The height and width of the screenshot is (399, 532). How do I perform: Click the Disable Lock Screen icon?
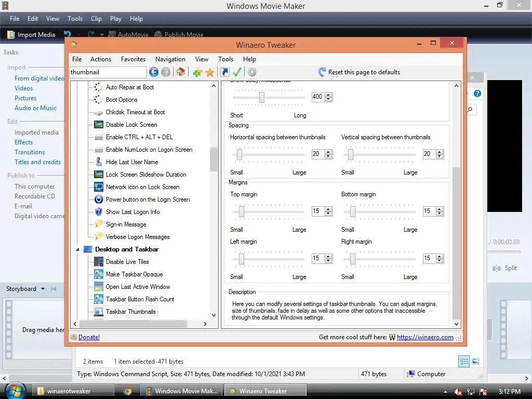99,125
